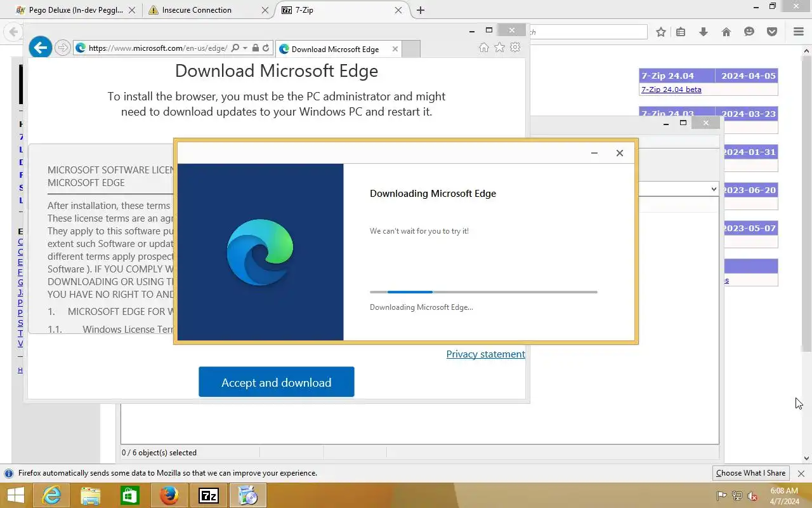812x508 pixels.
Task: Click the Firefox page vertical scrollbar
Action: point(806,203)
